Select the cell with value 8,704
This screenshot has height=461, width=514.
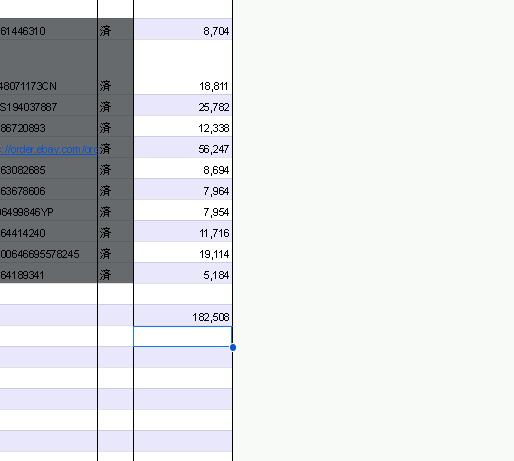[183, 31]
